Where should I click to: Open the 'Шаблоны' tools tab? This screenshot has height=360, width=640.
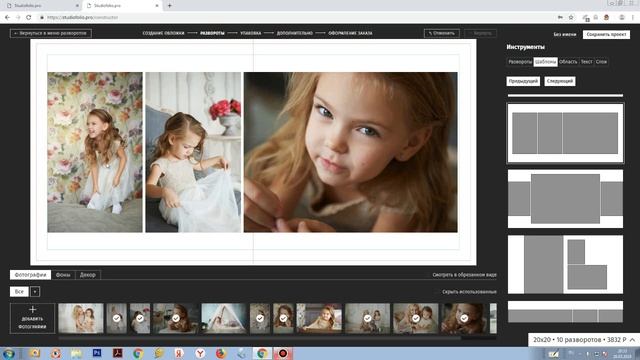[546, 62]
